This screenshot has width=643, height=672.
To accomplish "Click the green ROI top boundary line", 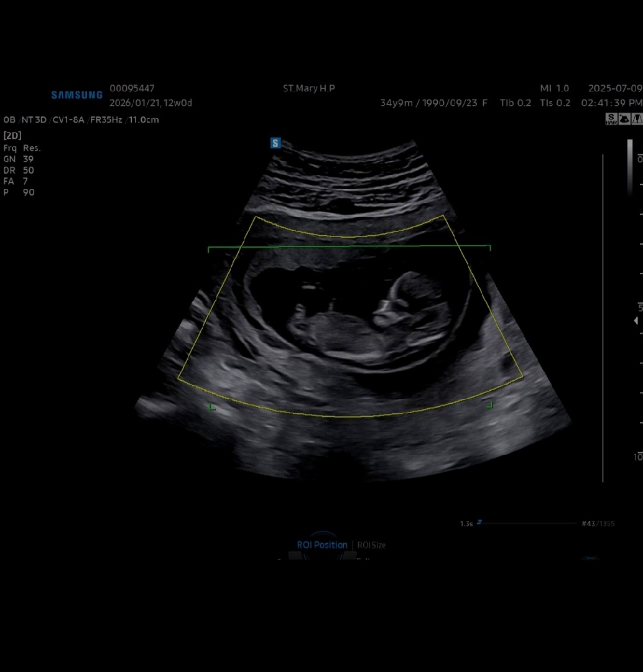I will pyautogui.click(x=348, y=247).
